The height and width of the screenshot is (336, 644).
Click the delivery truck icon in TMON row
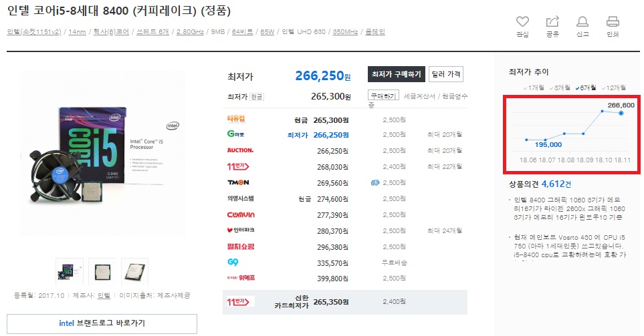point(375,183)
